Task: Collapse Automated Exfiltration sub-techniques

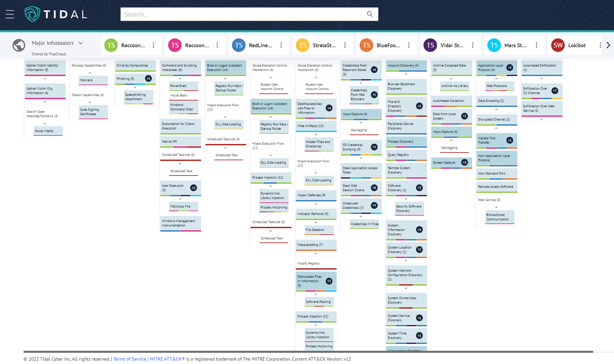Action: [541, 78]
